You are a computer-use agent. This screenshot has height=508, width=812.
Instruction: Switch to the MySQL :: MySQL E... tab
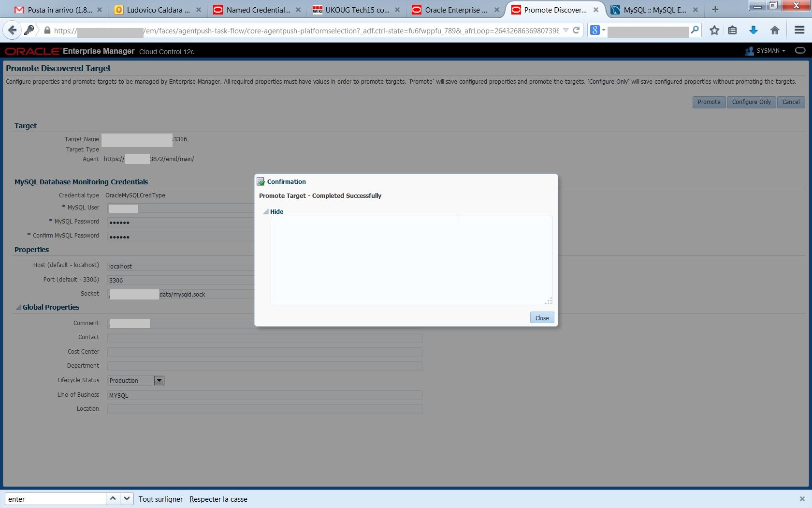coord(655,10)
